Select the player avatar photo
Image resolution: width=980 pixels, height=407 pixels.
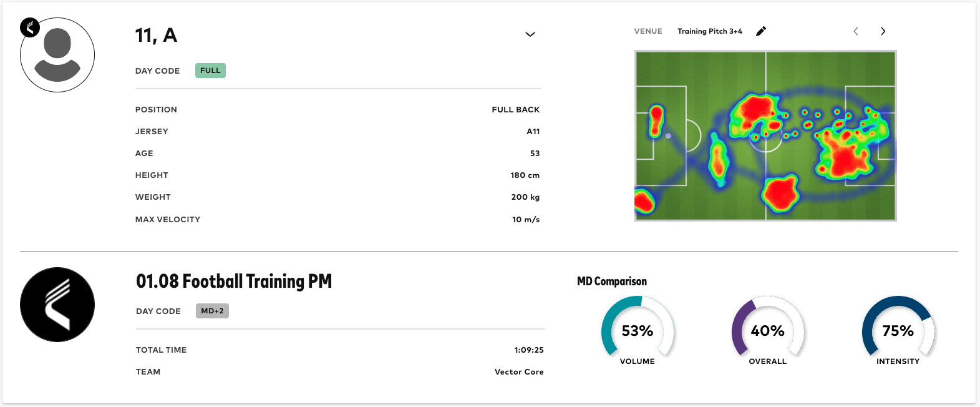point(57,55)
